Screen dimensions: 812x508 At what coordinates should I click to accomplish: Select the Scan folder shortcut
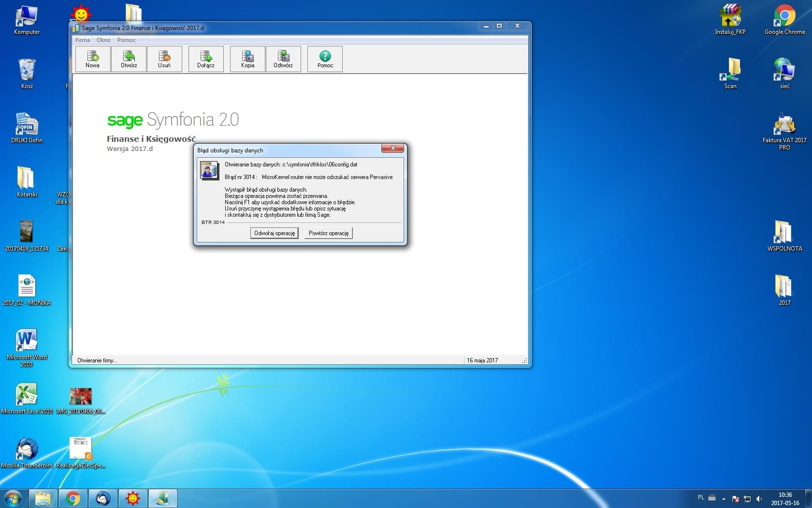(730, 74)
